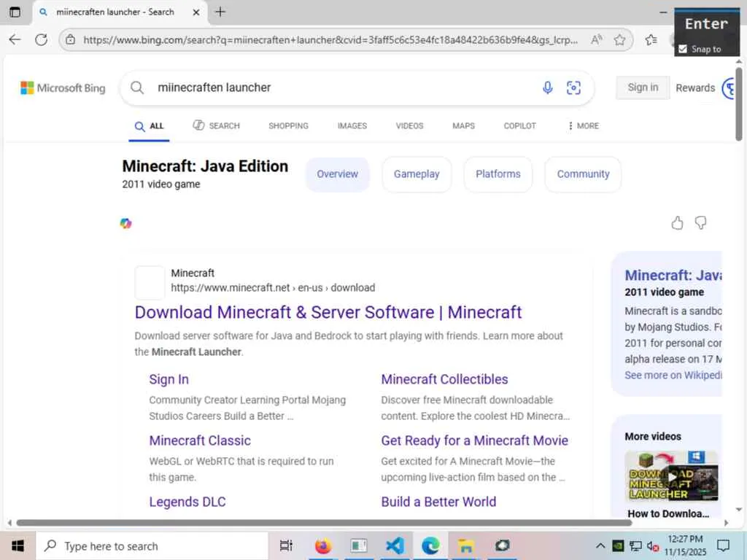Select the Community pill
The height and width of the screenshot is (560, 747).
click(583, 174)
